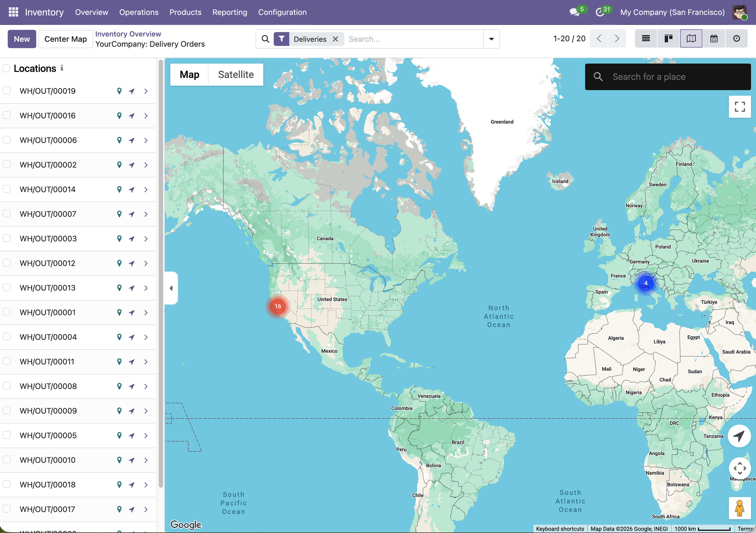Click the navigate arrow for WH/OUT/00019

[132, 91]
